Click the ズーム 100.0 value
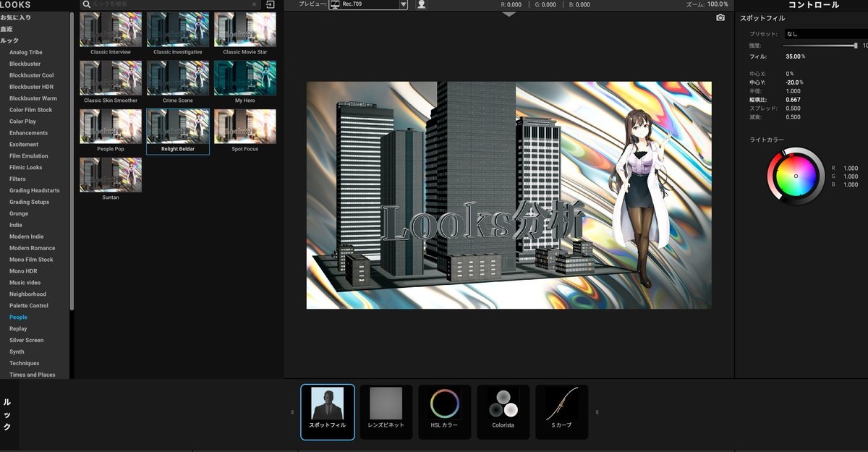This screenshot has height=452, width=868. [717, 4]
